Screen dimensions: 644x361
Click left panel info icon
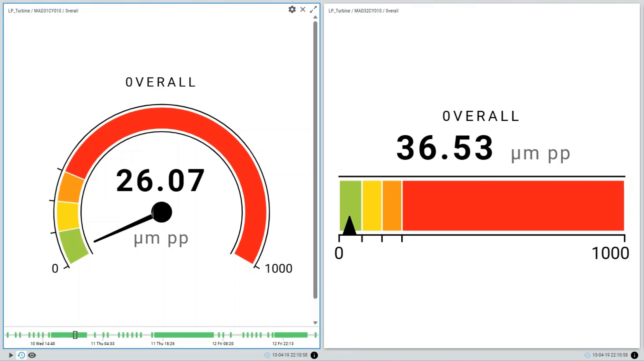coord(314,355)
